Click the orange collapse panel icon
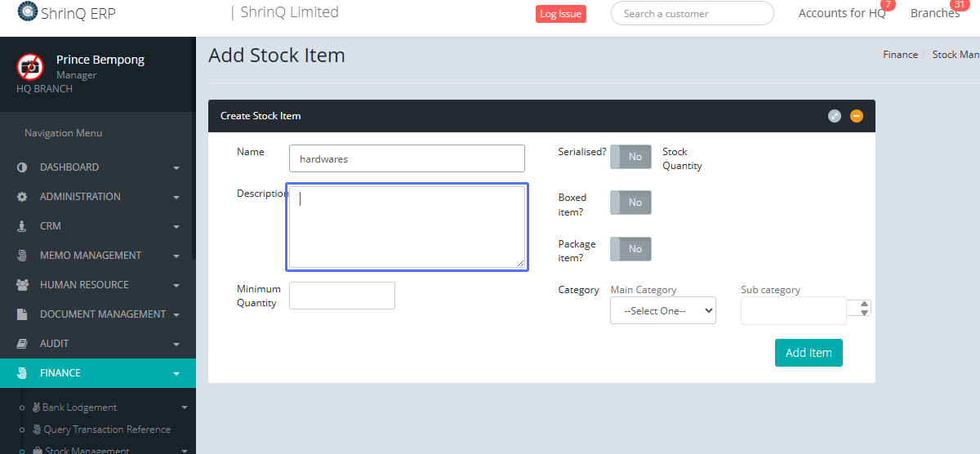This screenshot has width=980, height=454. pos(857,116)
